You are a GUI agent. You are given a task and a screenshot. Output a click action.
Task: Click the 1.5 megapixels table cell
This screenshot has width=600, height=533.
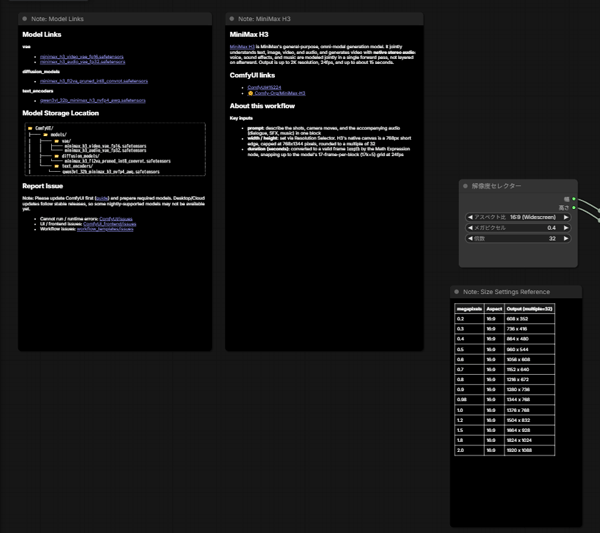pyautogui.click(x=469, y=430)
